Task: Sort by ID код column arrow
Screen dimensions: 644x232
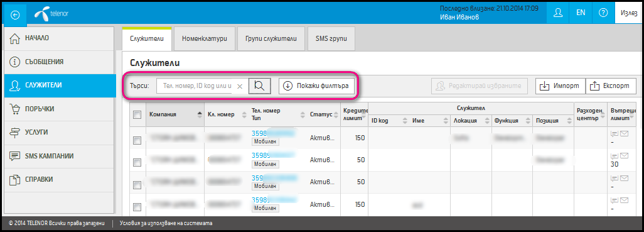Action: (x=405, y=121)
